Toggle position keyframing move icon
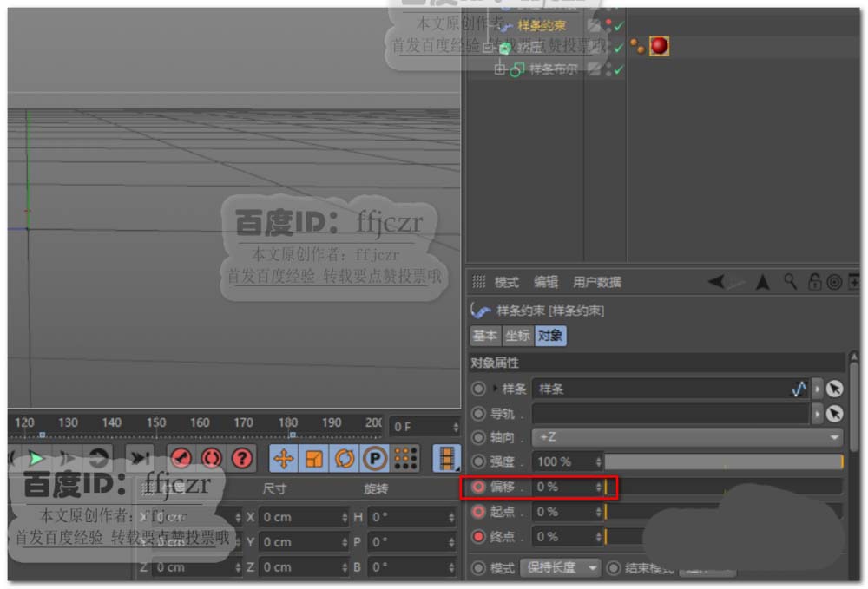This screenshot has width=868, height=589. click(284, 459)
